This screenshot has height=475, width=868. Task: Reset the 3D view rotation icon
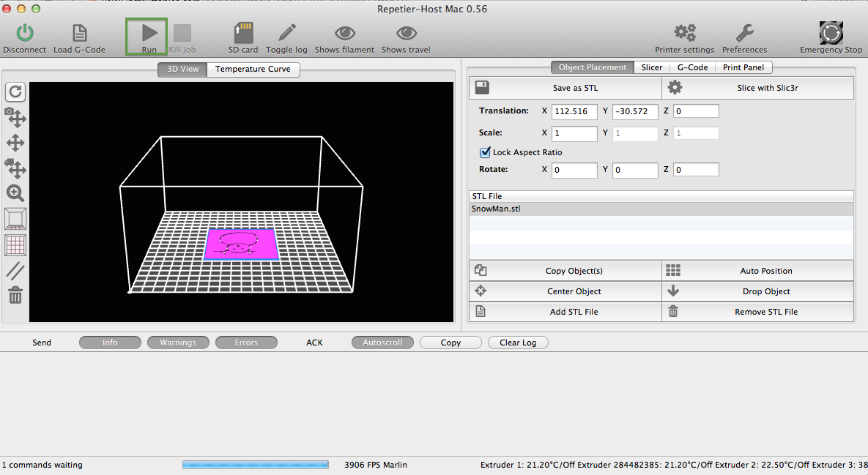point(15,91)
